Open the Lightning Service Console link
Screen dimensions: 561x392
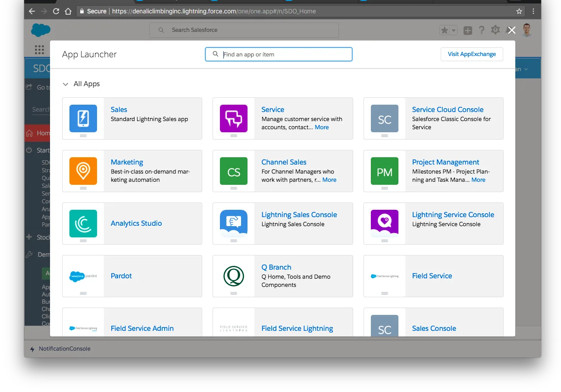coord(453,215)
